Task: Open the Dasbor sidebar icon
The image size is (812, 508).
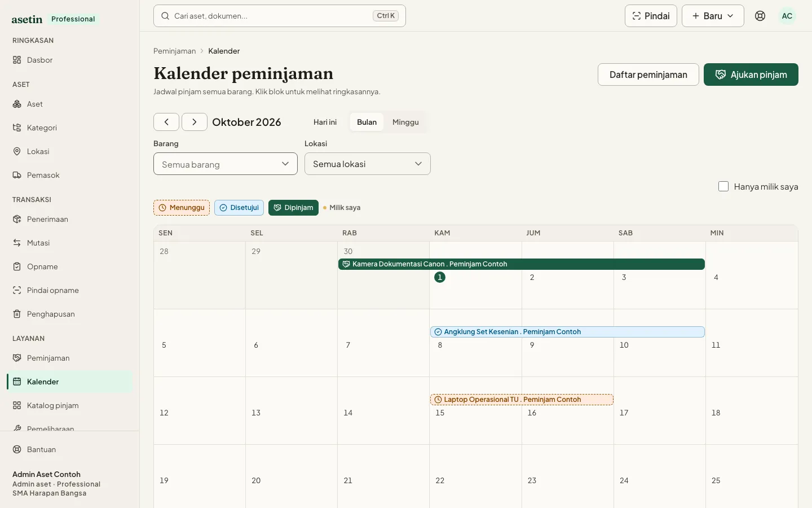Action: pyautogui.click(x=17, y=60)
